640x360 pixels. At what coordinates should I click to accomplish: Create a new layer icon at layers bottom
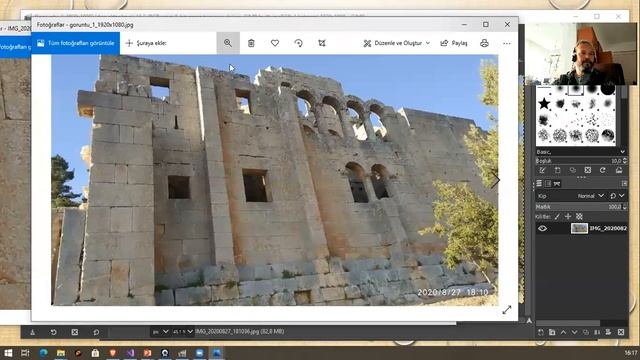(x=540, y=333)
